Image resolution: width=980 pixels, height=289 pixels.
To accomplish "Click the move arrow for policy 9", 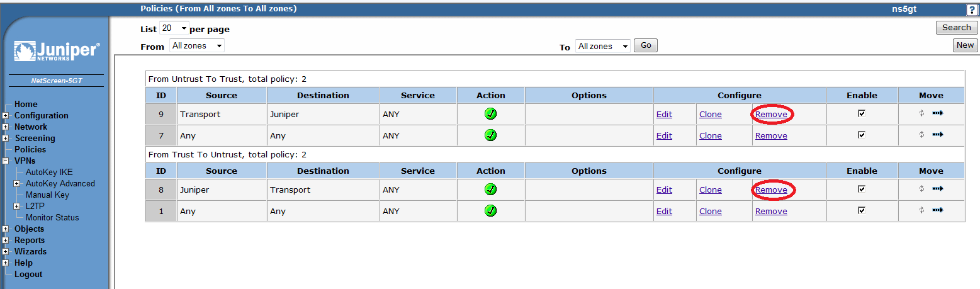I will pyautogui.click(x=938, y=113).
